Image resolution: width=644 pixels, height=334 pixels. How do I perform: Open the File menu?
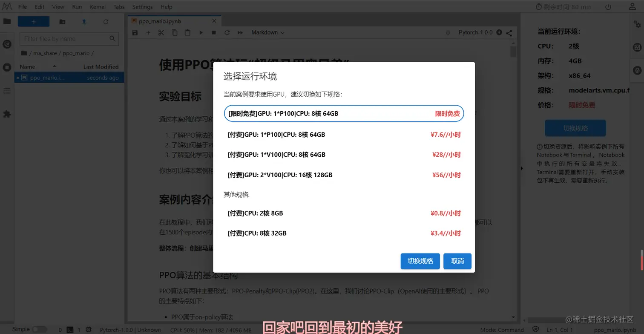[23, 7]
